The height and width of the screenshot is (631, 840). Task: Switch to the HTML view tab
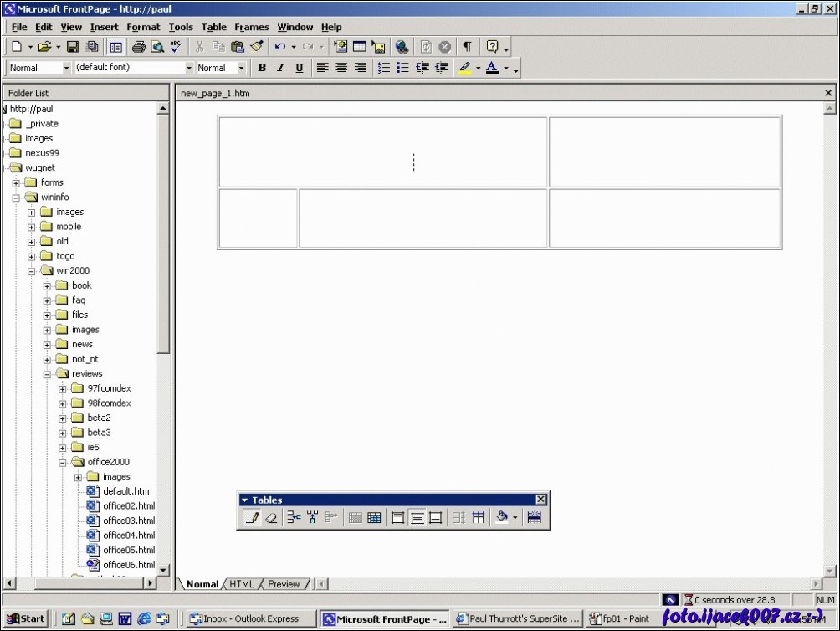click(x=242, y=584)
